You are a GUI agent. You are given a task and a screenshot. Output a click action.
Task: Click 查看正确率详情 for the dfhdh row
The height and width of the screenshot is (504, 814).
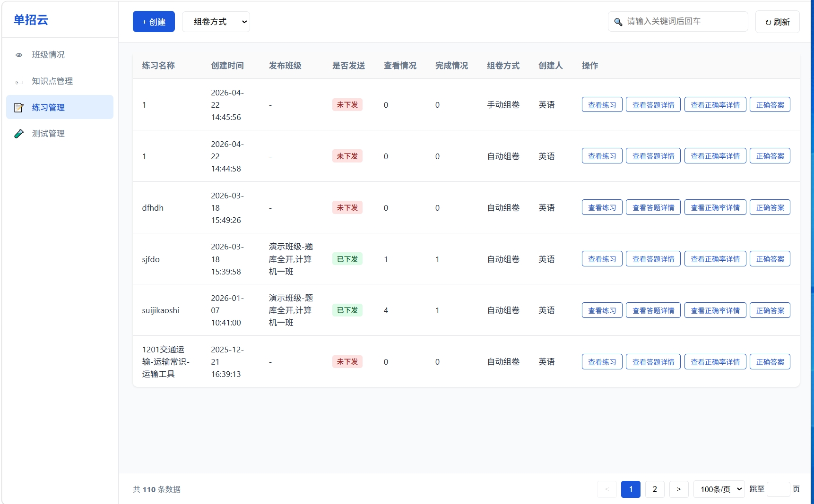tap(715, 207)
